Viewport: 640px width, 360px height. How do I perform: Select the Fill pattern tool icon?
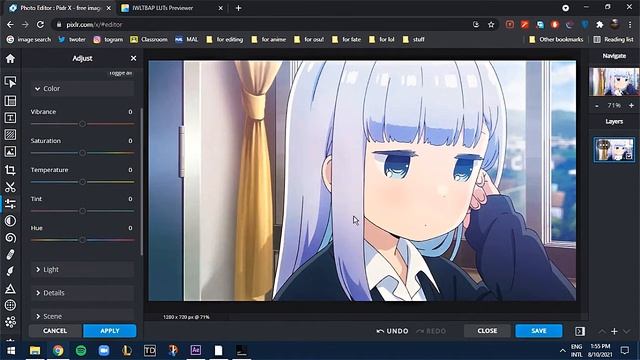(x=10, y=134)
